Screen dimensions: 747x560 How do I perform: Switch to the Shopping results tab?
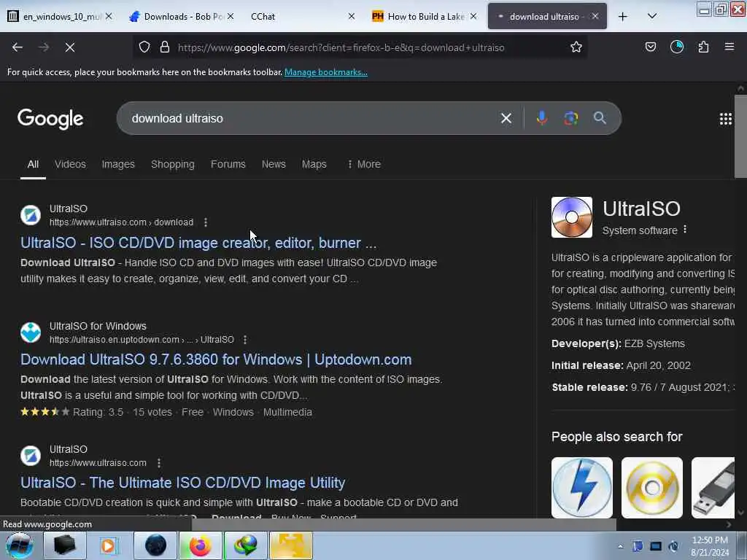172,164
